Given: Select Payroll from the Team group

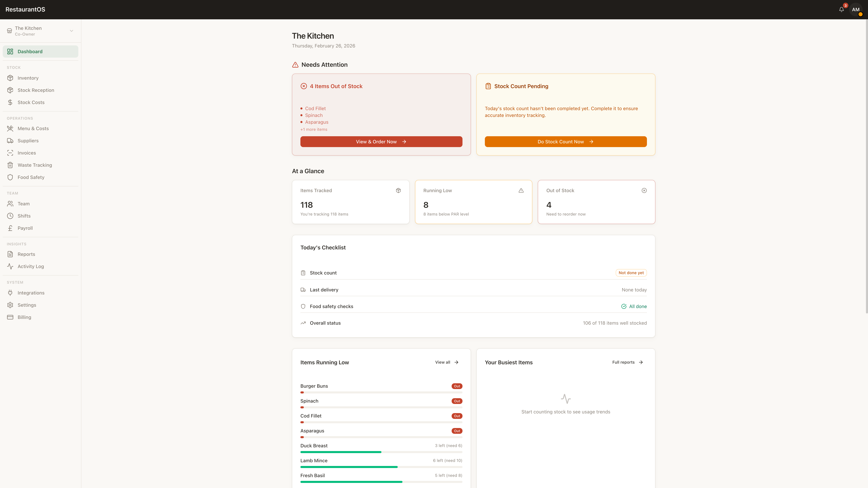Looking at the screenshot, I should [41, 228].
